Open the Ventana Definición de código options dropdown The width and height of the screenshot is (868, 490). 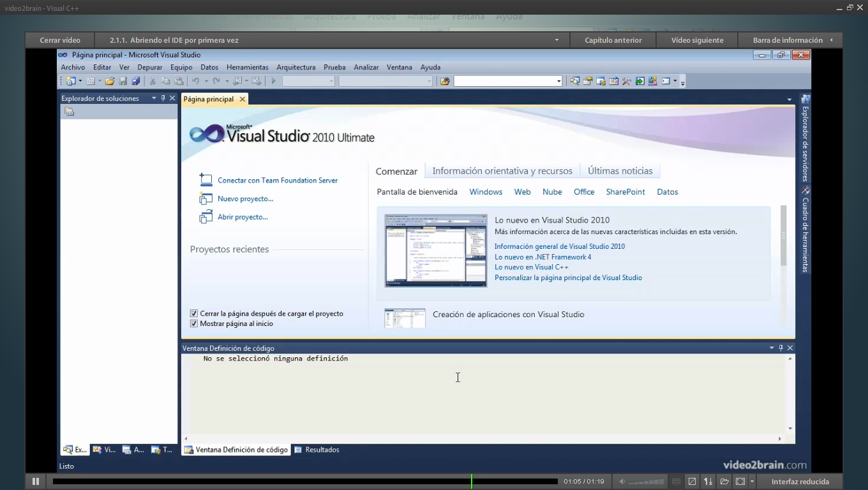pyautogui.click(x=772, y=348)
